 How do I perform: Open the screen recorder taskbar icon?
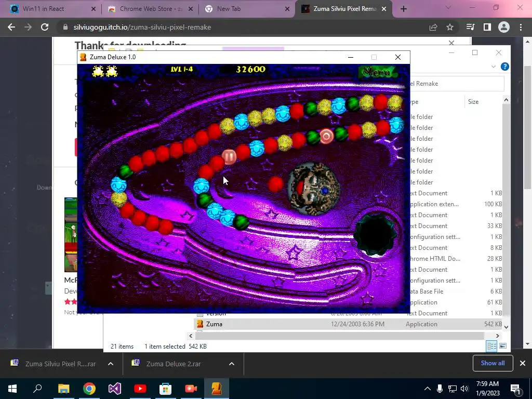(191, 389)
